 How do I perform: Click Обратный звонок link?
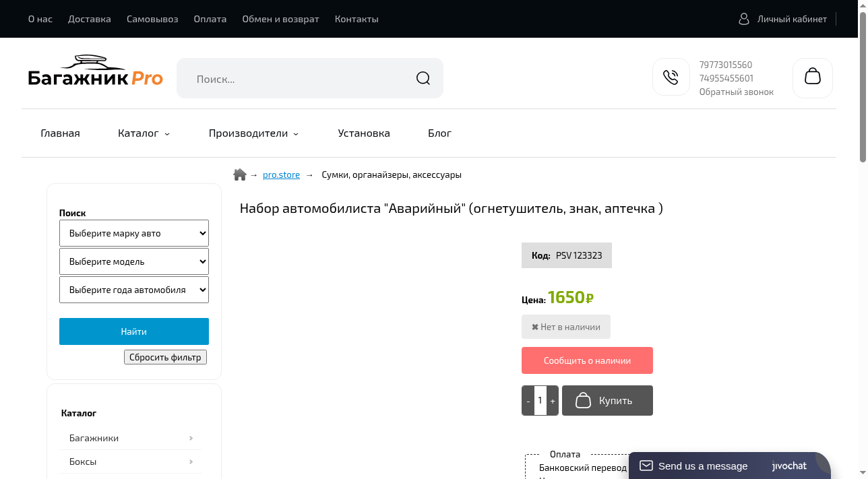click(737, 92)
